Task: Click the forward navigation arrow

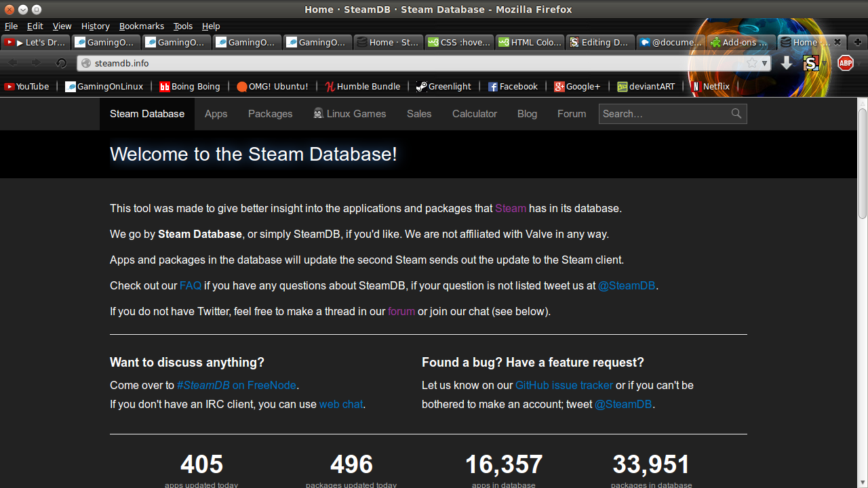Action: coord(36,63)
